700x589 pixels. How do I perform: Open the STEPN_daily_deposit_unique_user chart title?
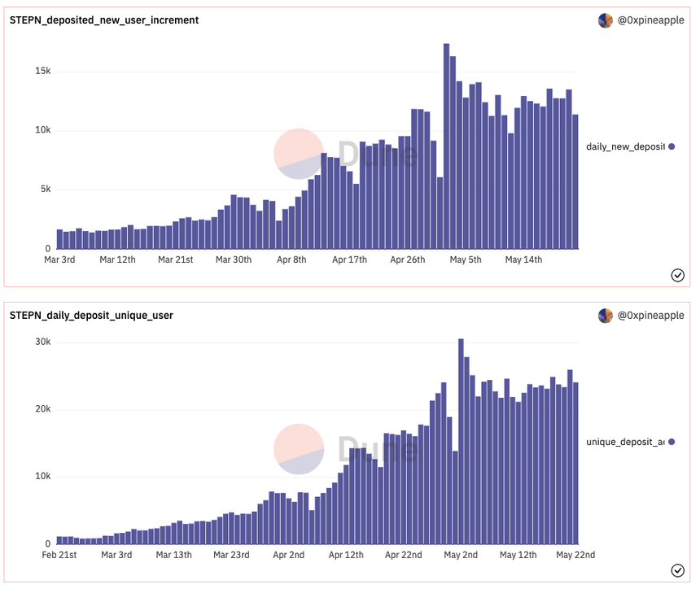click(91, 316)
